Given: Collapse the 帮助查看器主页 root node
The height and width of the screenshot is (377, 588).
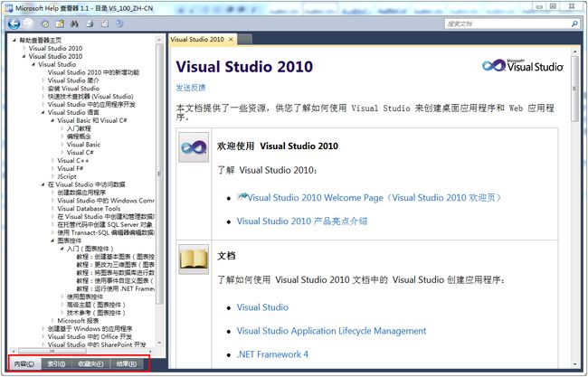Looking at the screenshot, I should (x=14, y=40).
